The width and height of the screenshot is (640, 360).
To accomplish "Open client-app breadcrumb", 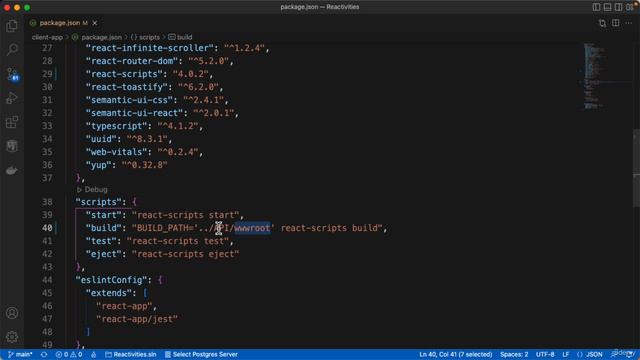I will (x=47, y=37).
